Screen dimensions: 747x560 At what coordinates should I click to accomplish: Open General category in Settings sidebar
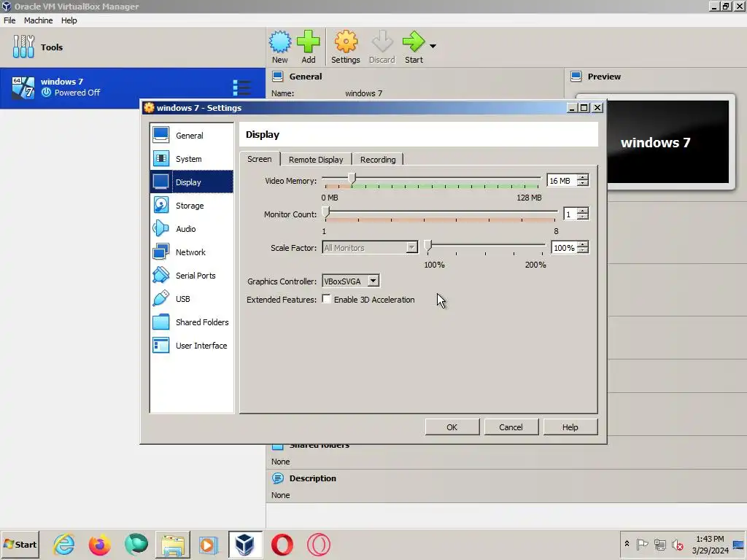pos(192,135)
